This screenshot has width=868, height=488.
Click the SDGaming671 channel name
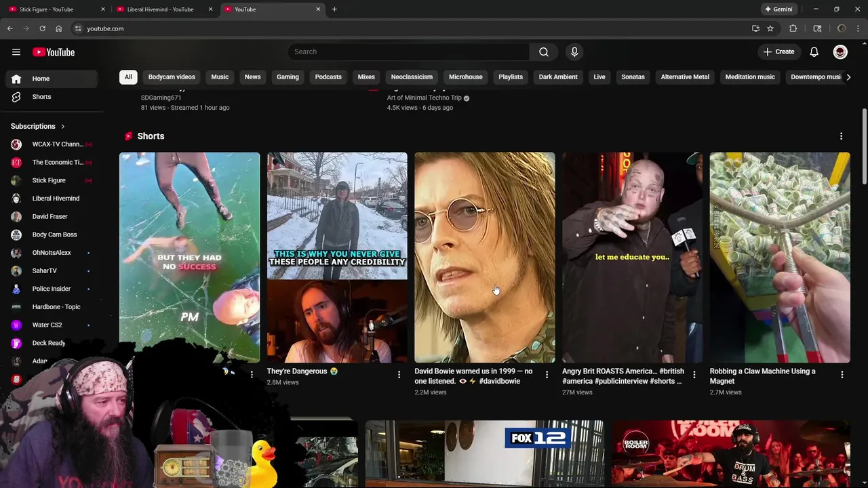(x=161, y=98)
